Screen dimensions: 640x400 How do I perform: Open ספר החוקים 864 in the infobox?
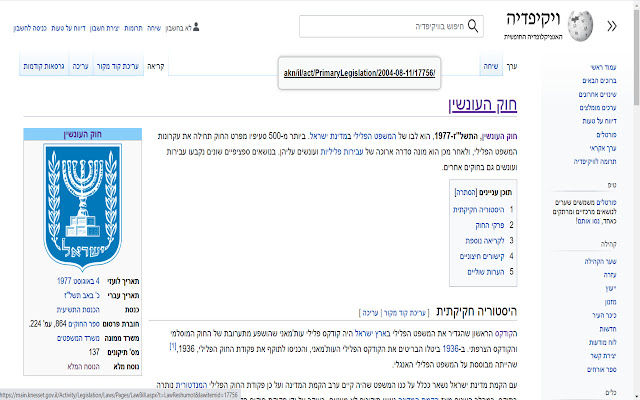point(84,324)
